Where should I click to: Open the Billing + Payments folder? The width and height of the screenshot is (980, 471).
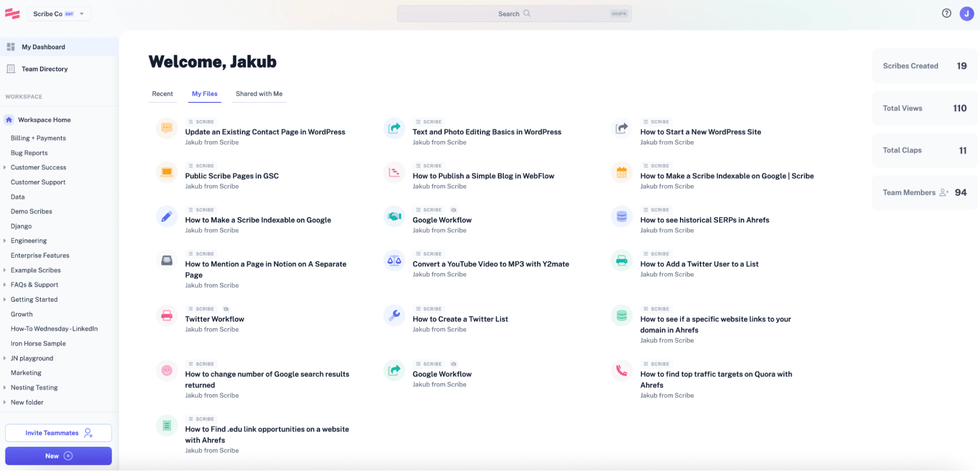coord(38,138)
